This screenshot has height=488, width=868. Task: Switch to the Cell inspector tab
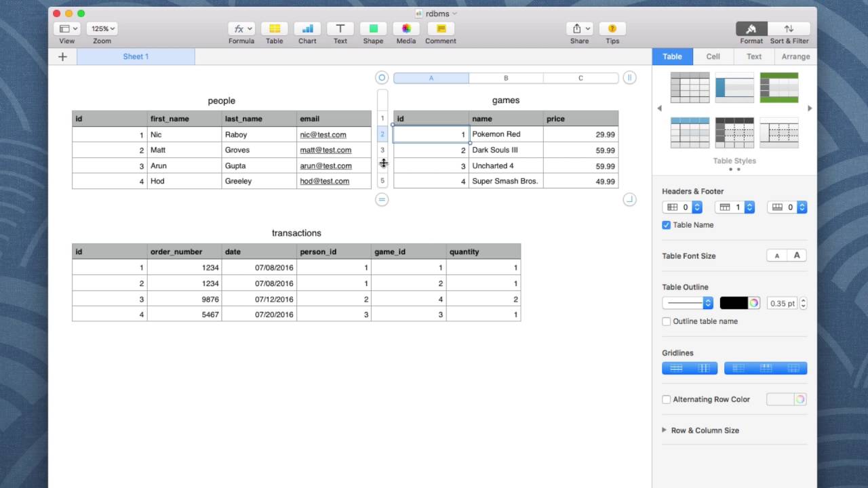(x=713, y=57)
